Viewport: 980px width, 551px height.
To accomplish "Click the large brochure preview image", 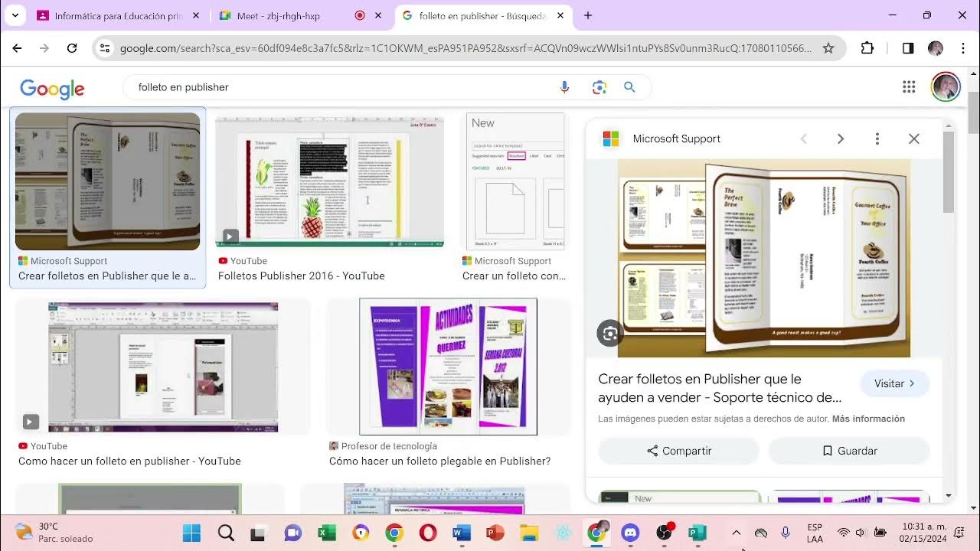I will tap(764, 258).
